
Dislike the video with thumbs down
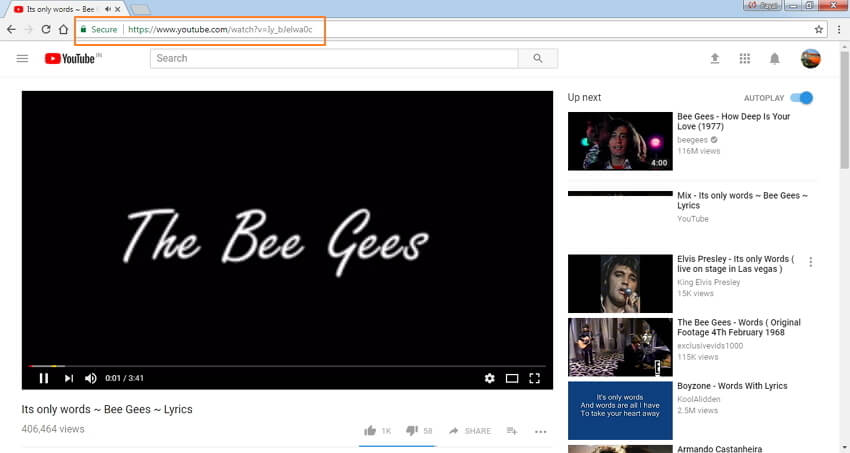(412, 431)
